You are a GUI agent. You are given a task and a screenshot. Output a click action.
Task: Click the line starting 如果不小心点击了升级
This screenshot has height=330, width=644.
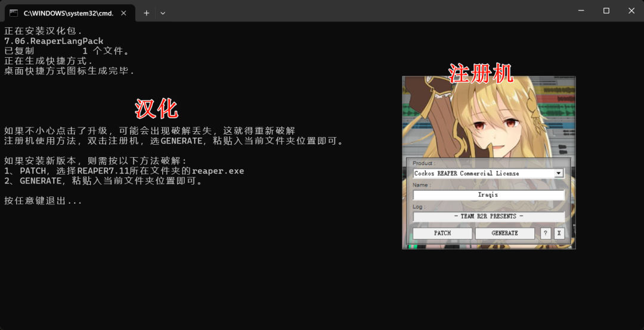point(150,131)
